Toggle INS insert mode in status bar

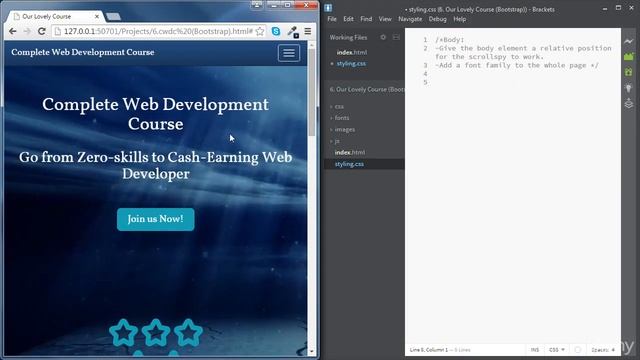point(535,350)
